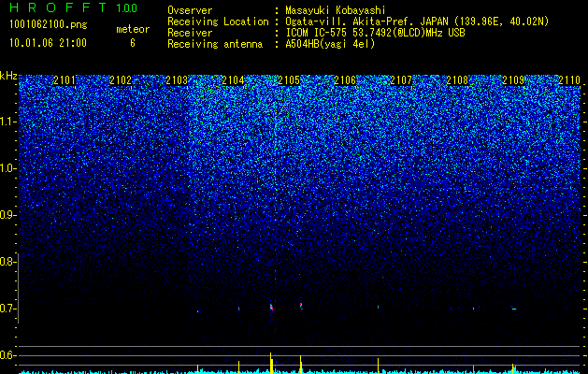The width and height of the screenshot is (588, 374).
Task: Click the Receiving Location value text
Action: pos(417,22)
